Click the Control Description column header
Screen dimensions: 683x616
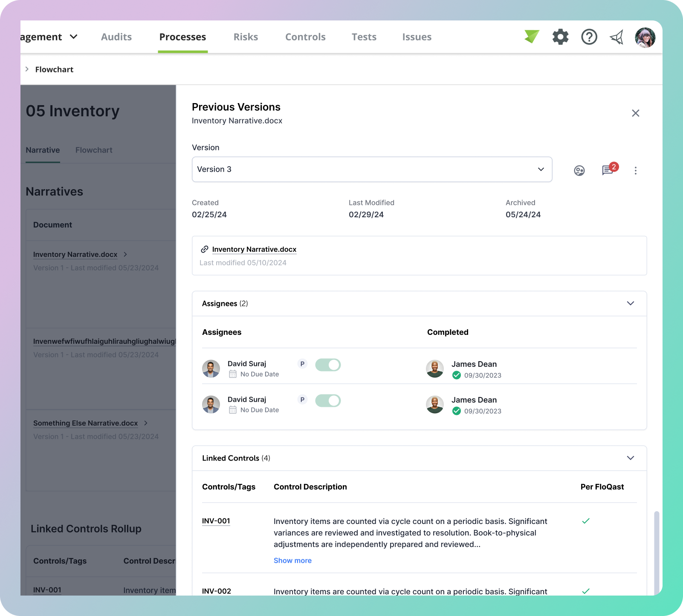click(310, 487)
